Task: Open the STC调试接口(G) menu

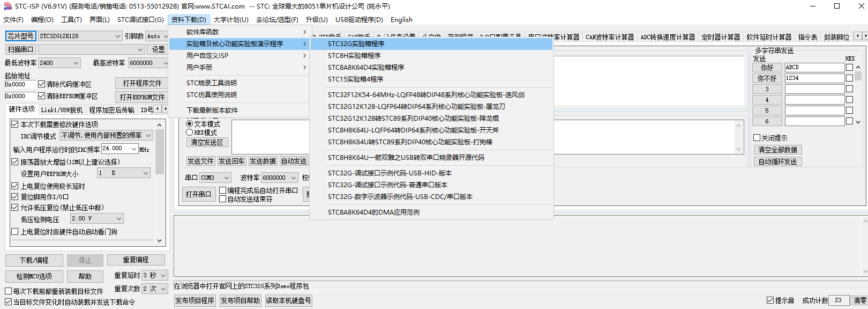Action: coord(140,20)
